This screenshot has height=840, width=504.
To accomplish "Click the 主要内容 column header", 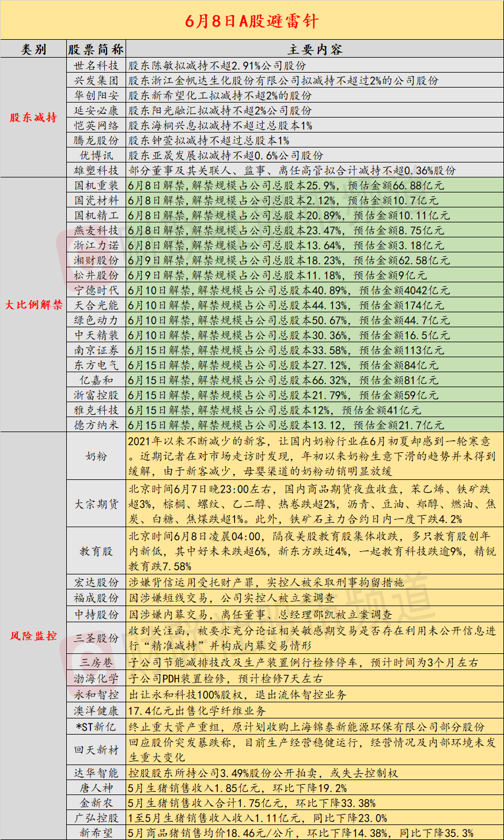I will pyautogui.click(x=314, y=50).
